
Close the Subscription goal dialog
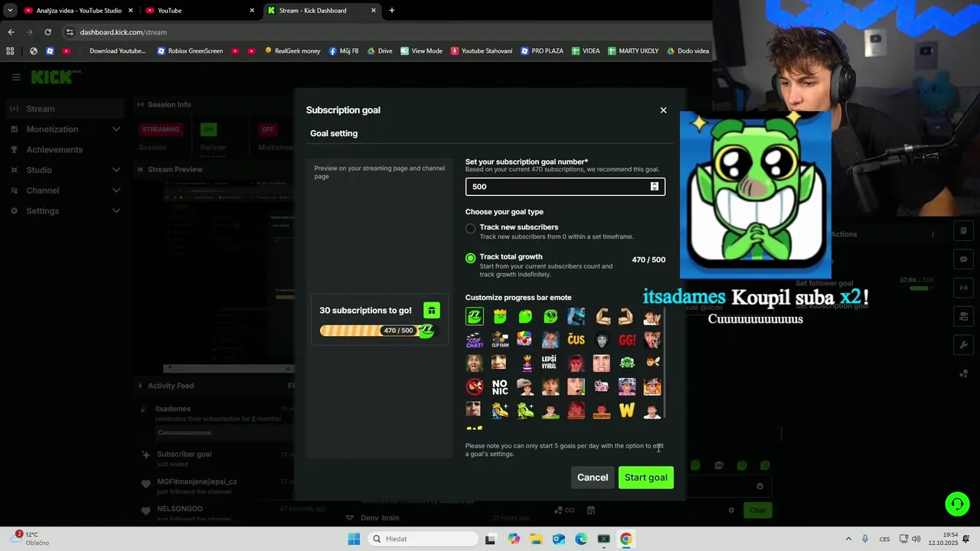[663, 110]
